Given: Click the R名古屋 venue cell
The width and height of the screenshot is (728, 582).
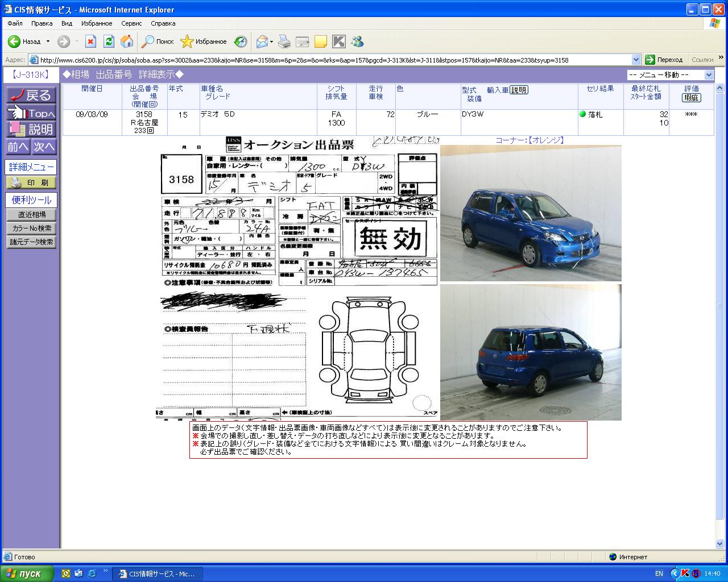Looking at the screenshot, I should (144, 122).
